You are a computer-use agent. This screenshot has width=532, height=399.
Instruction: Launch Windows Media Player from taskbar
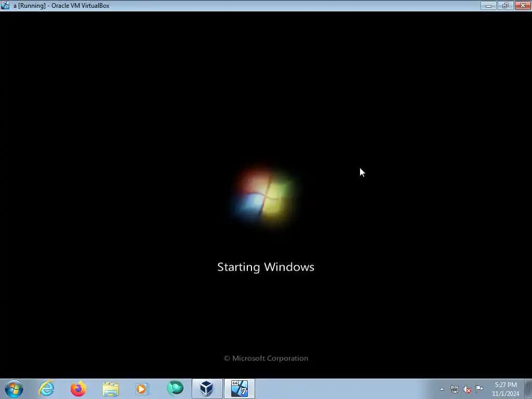(x=142, y=389)
